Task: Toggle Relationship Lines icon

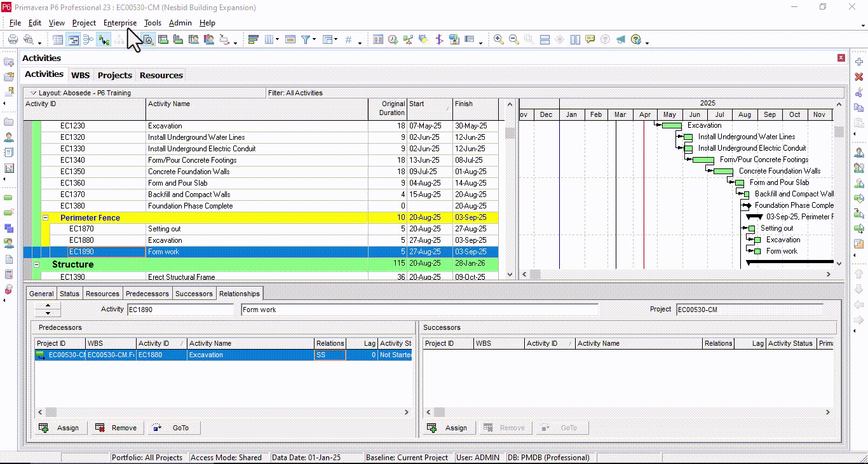Action: pyautogui.click(x=104, y=39)
